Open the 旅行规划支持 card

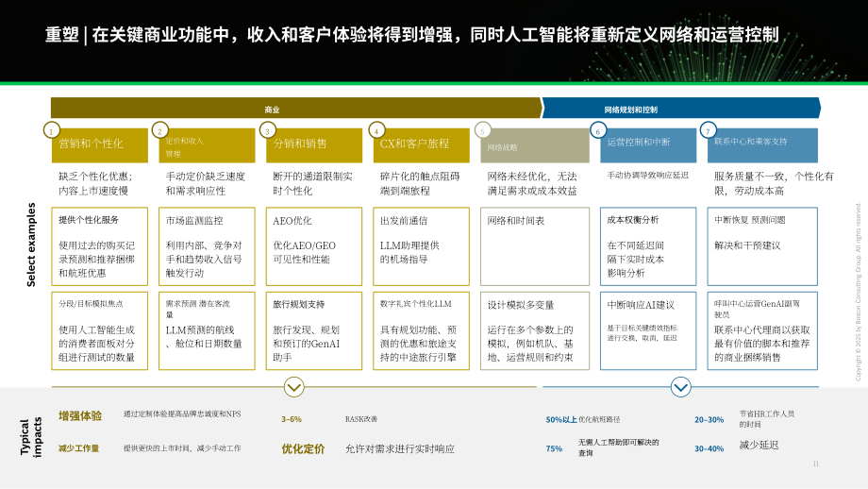point(314,330)
